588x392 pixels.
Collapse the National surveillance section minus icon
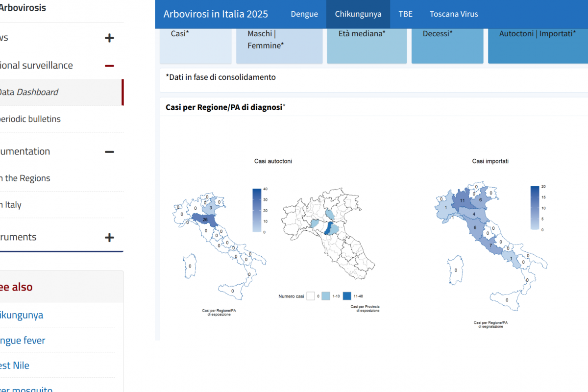[x=109, y=66]
